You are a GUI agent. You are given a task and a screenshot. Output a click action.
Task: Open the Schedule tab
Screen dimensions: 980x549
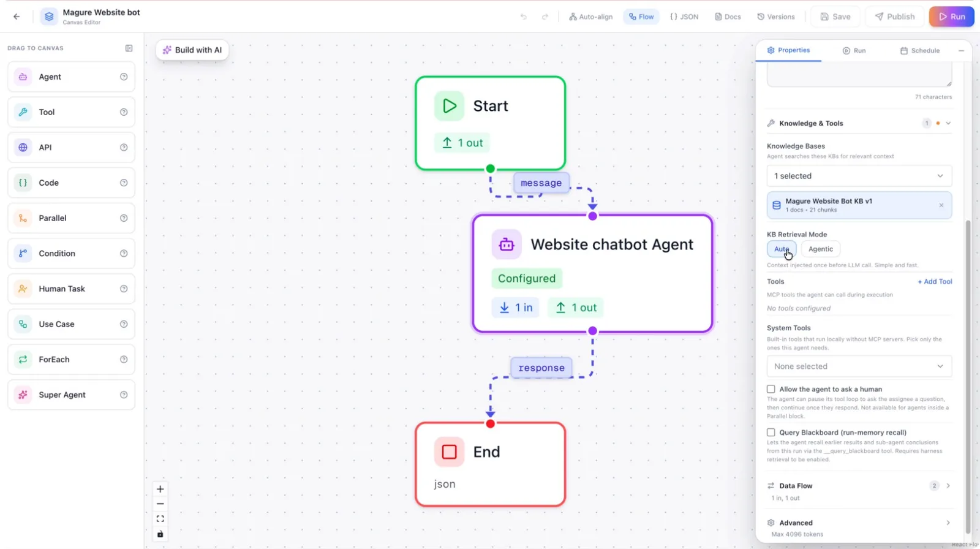(919, 50)
